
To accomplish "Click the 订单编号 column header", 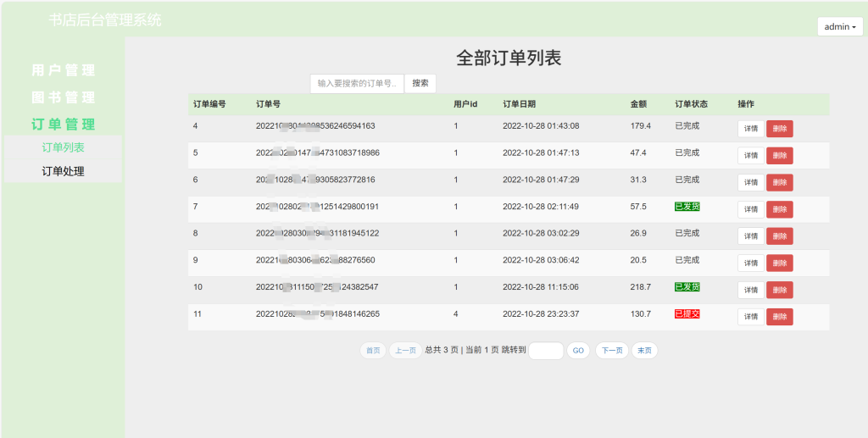I will pyautogui.click(x=209, y=104).
